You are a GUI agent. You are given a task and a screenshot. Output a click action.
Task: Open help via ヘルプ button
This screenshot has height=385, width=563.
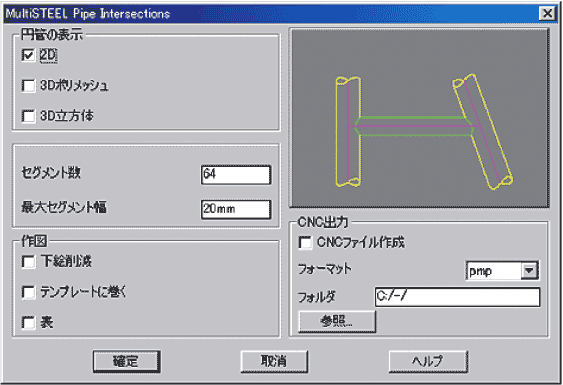428,361
